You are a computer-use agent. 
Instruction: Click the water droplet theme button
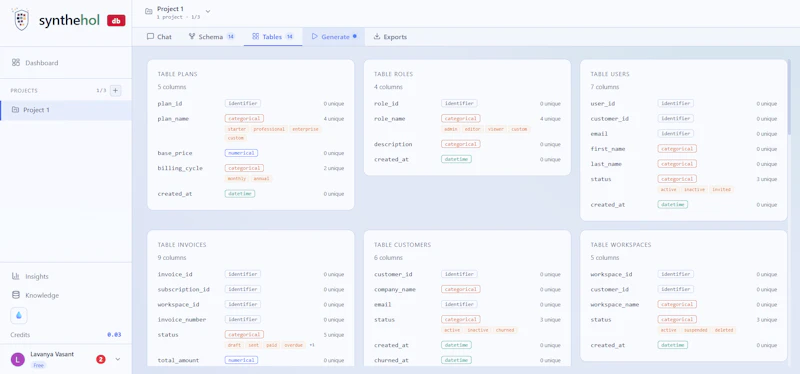coord(19,315)
